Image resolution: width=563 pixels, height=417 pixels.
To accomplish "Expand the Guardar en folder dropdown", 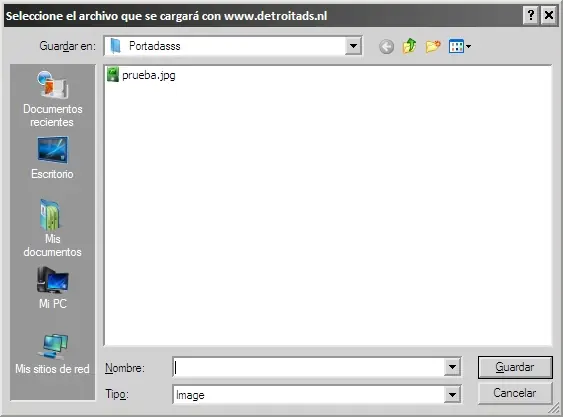I will pos(353,46).
